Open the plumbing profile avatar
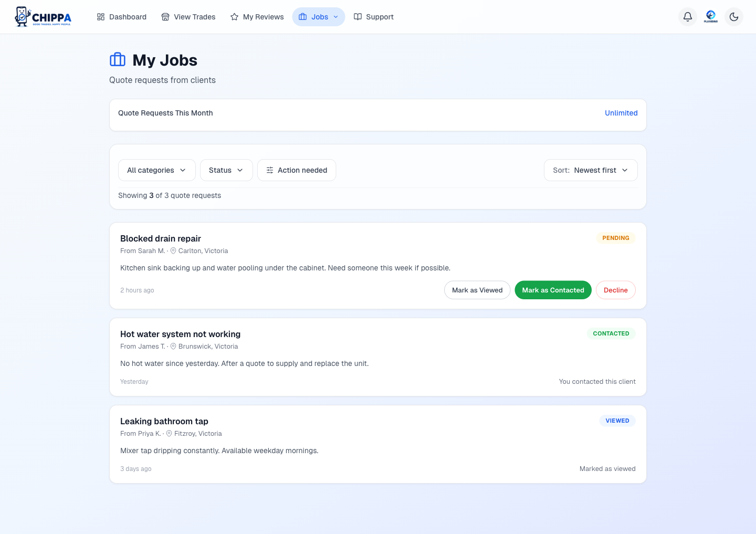756x534 pixels. click(x=711, y=17)
